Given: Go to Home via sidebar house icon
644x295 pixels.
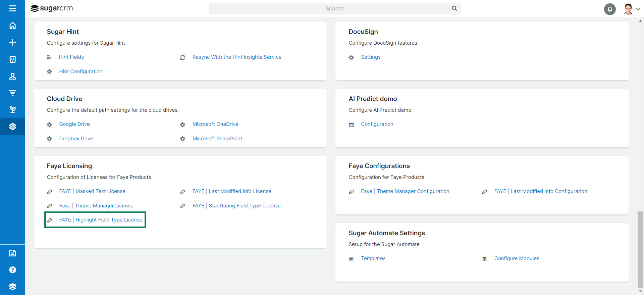Looking at the screenshot, I should pos(12,26).
